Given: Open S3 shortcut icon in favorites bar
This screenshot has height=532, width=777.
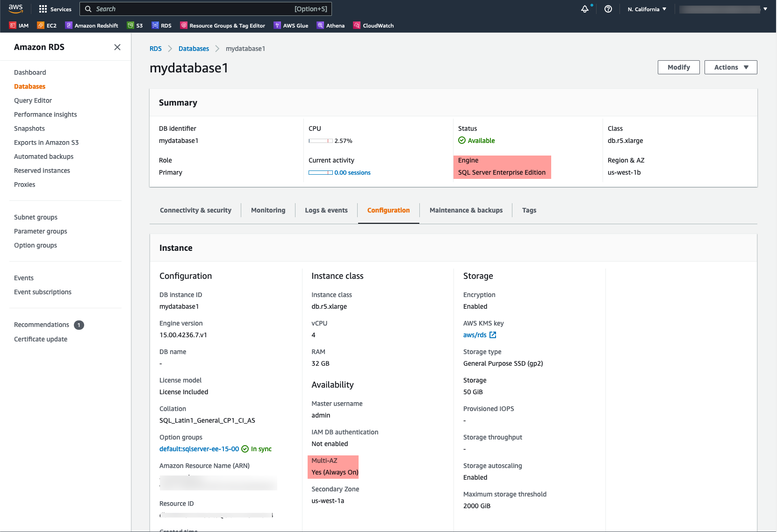Looking at the screenshot, I should pyautogui.click(x=130, y=25).
